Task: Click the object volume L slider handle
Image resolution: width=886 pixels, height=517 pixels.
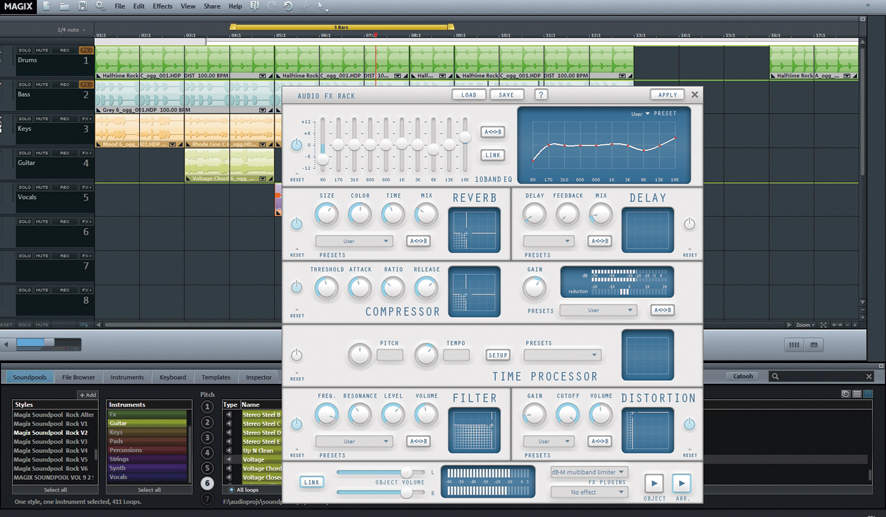Action: pos(406,472)
